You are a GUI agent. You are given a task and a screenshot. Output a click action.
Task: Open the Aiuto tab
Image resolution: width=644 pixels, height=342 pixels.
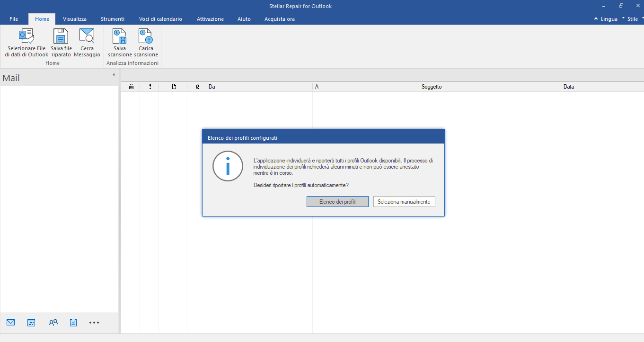coord(244,19)
